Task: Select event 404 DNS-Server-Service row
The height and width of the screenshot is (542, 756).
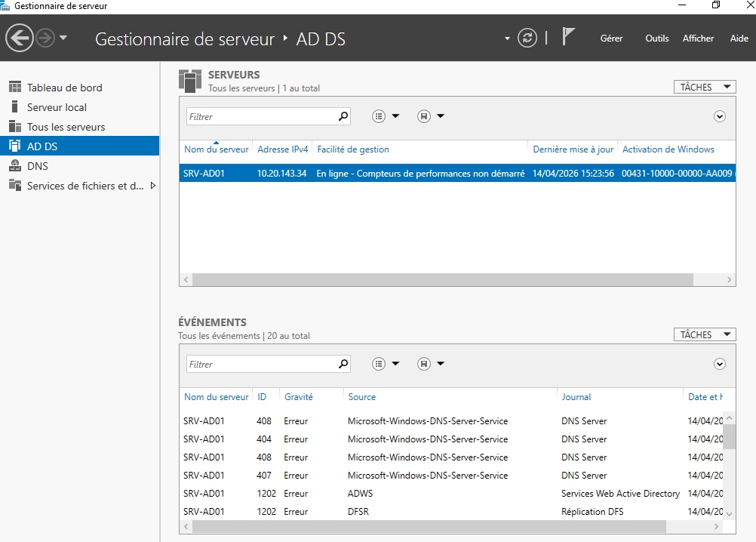Action: (x=452, y=439)
